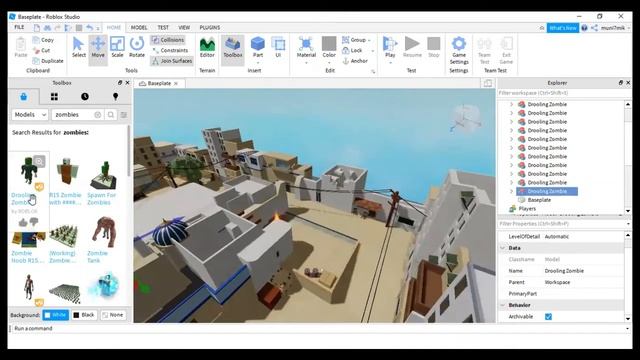
Task: Switch to the MODEL ribbon tab
Action: tap(139, 27)
